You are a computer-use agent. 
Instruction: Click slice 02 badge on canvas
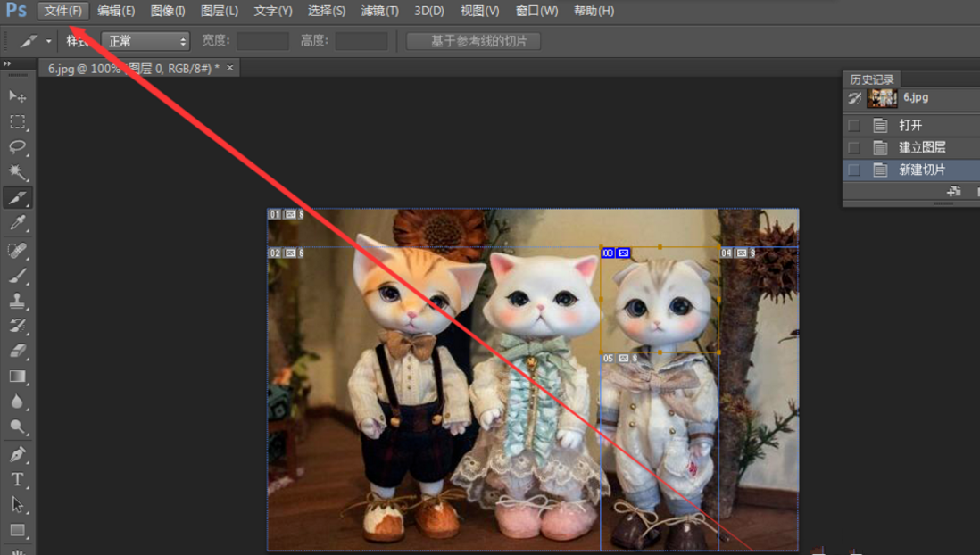(286, 253)
